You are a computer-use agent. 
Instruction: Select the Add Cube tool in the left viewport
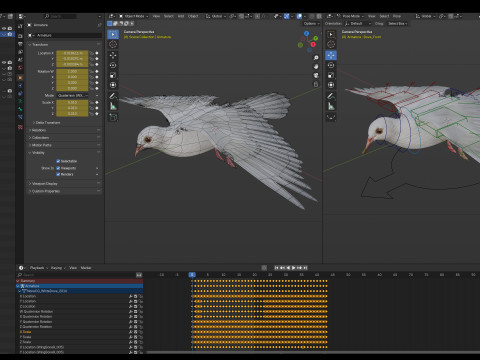[x=113, y=117]
